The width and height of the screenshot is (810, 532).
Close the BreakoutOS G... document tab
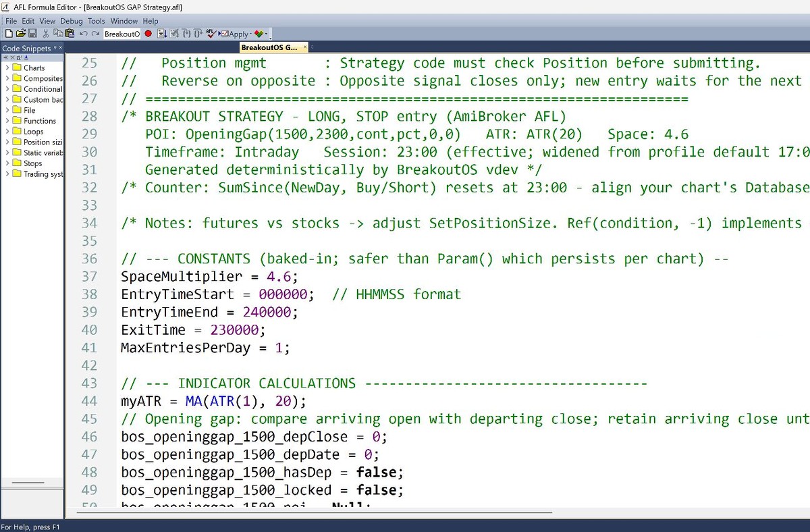point(305,47)
